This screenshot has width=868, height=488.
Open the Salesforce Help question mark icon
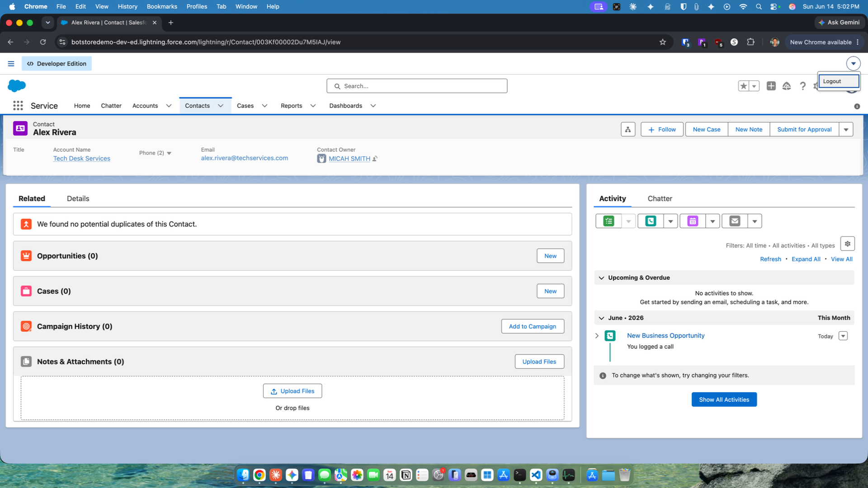802,86
